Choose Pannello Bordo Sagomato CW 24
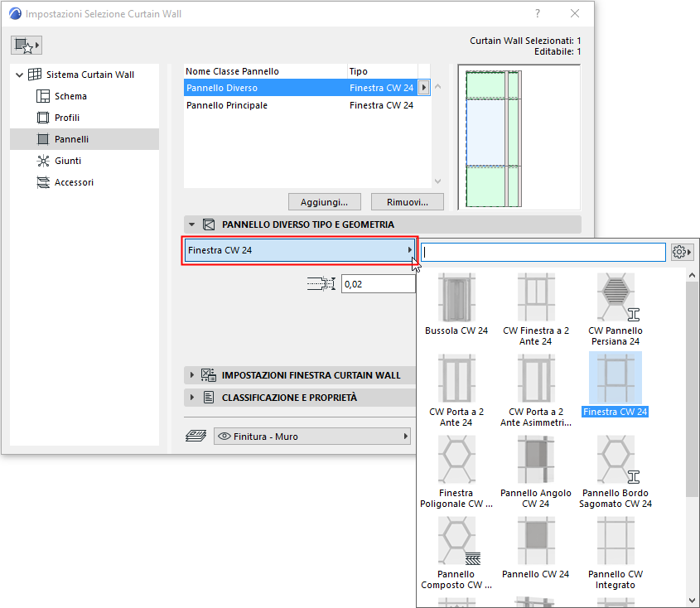Image resolution: width=700 pixels, height=608 pixels. click(x=616, y=472)
